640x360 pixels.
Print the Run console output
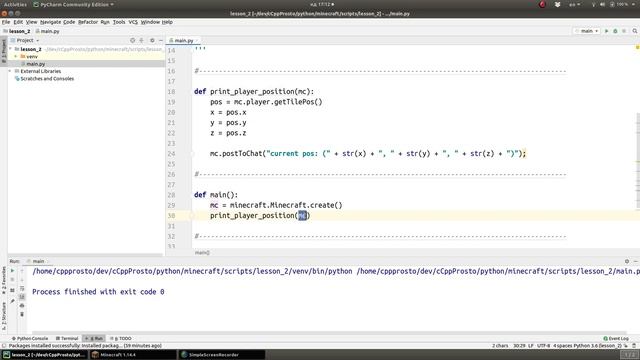tap(22, 305)
